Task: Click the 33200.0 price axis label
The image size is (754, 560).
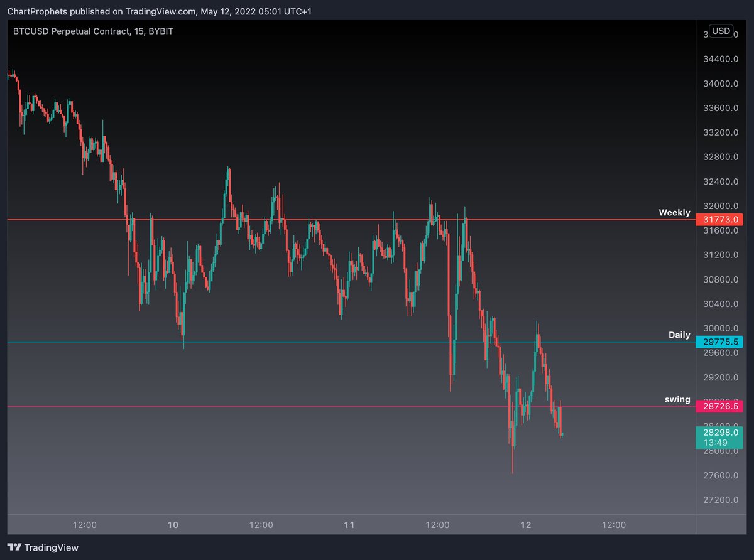Action: pos(721,132)
